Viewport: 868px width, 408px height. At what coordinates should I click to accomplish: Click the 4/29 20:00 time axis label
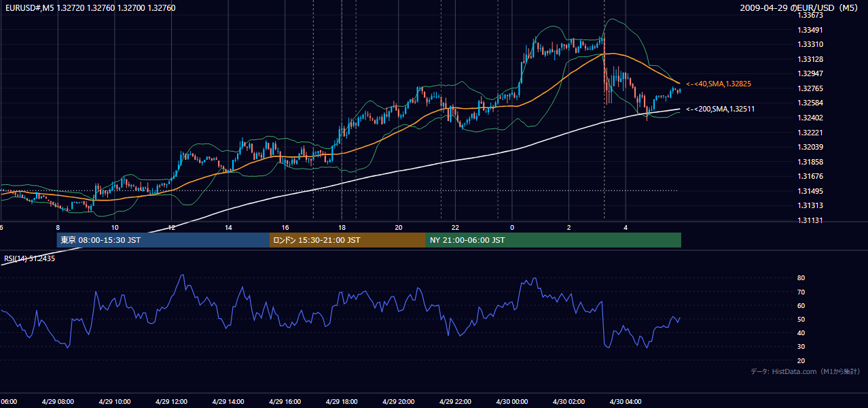399,401
